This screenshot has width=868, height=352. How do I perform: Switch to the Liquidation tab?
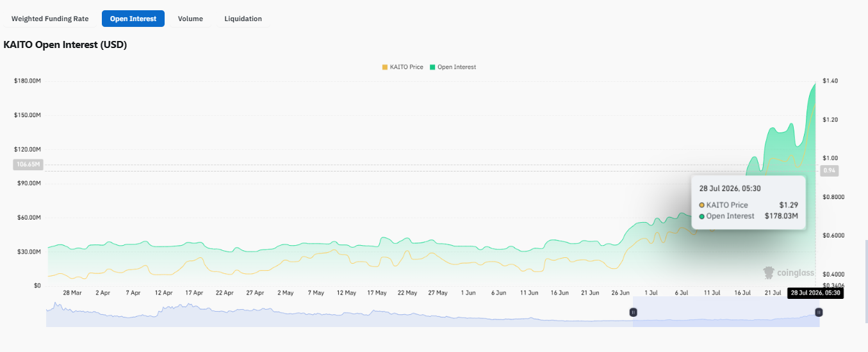243,19
